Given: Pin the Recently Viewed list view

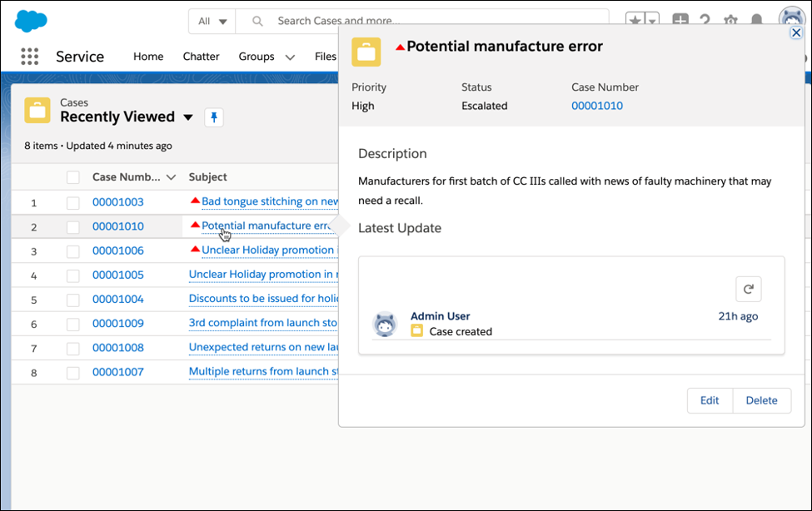Looking at the screenshot, I should click(x=214, y=117).
